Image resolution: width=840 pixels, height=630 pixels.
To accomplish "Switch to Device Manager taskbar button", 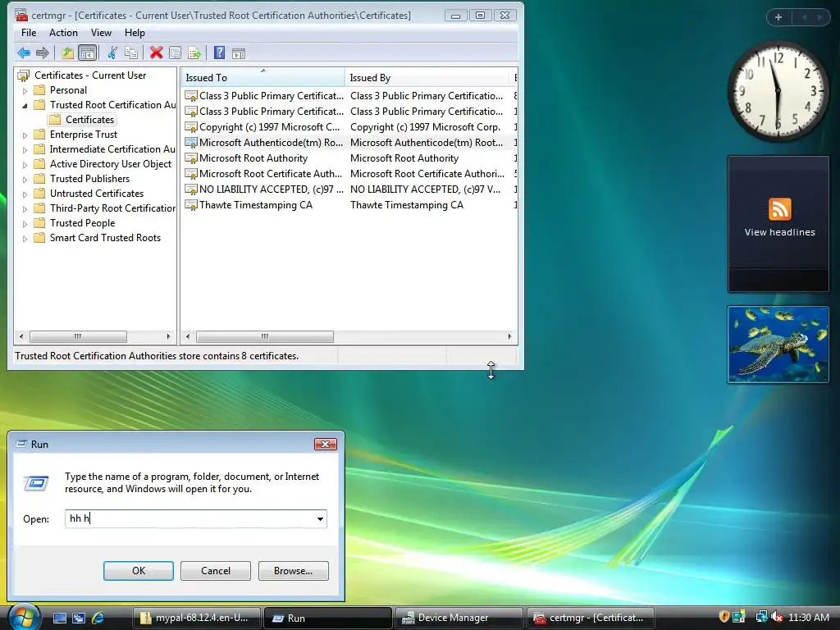I will (x=459, y=618).
